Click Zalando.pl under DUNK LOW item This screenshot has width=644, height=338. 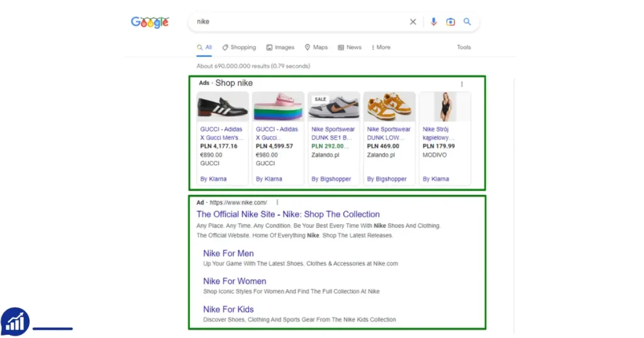click(380, 155)
